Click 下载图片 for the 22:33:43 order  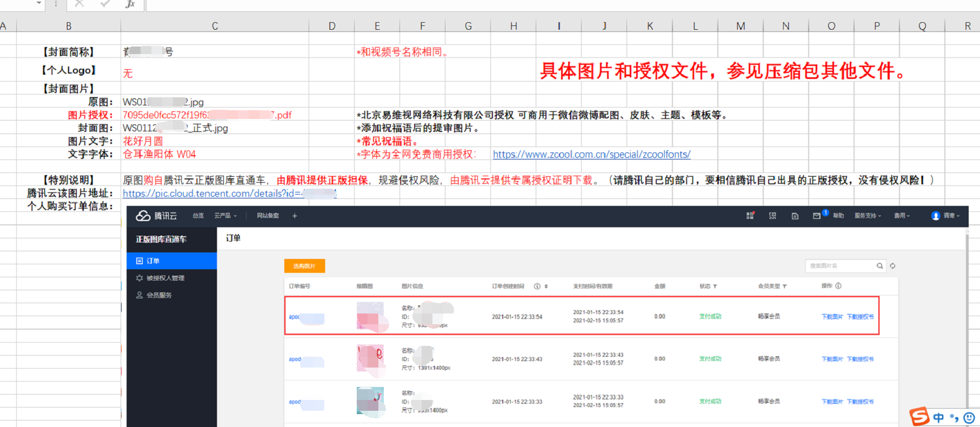832,359
